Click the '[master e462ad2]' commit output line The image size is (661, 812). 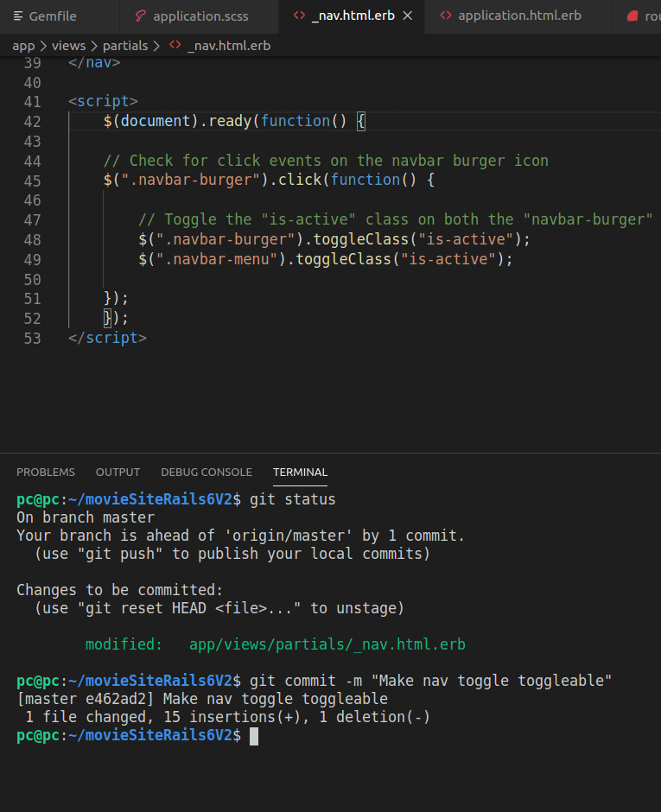[x=202, y=699]
